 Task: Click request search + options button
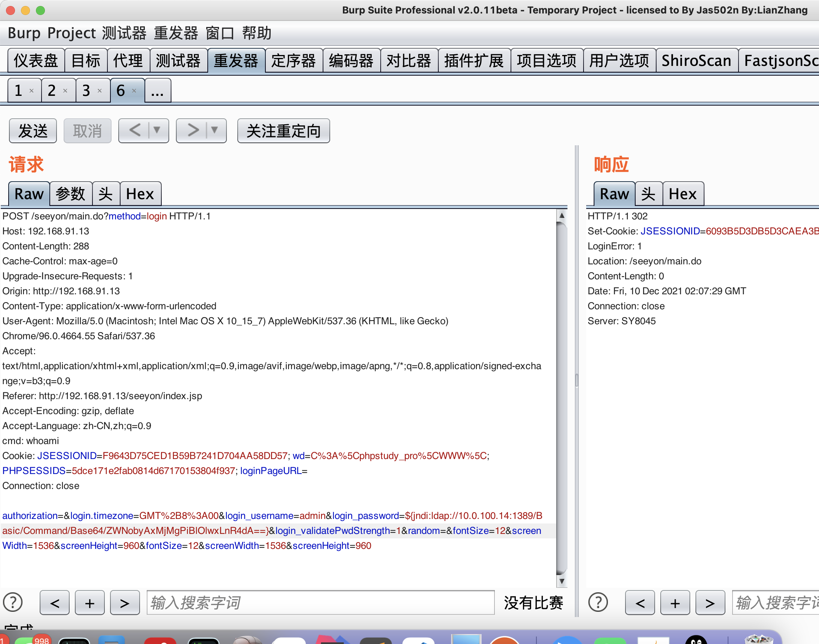pos(90,603)
